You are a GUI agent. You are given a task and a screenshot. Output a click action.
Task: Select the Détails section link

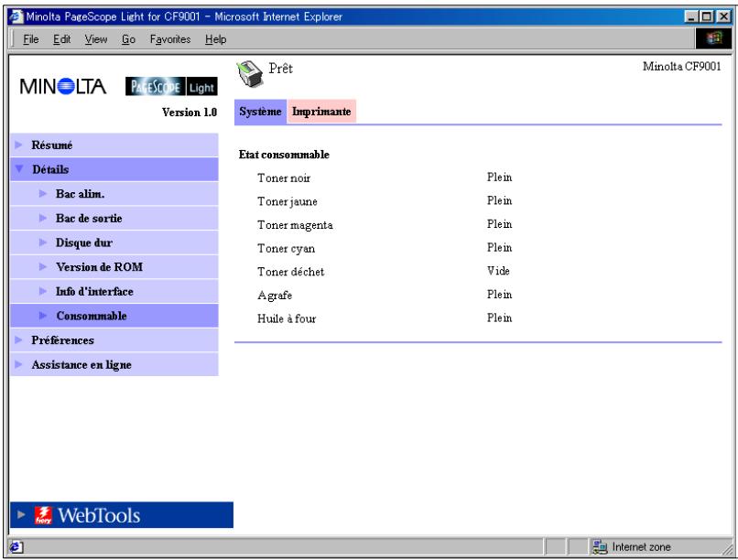(x=50, y=169)
